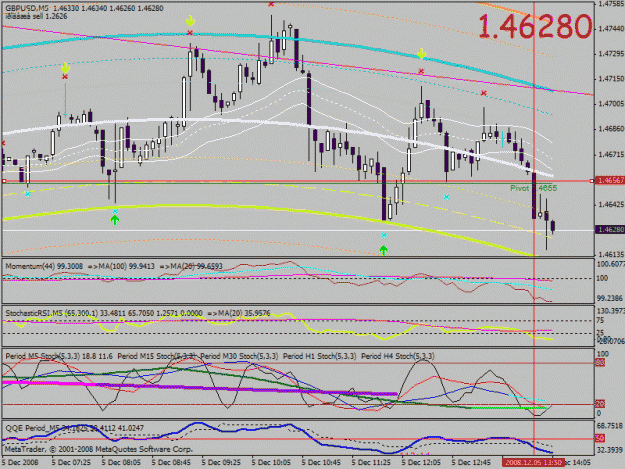This screenshot has height=469, width=625.
Task: Click 'Period M30 Stoch(5,3,3)' label
Action: (239, 356)
